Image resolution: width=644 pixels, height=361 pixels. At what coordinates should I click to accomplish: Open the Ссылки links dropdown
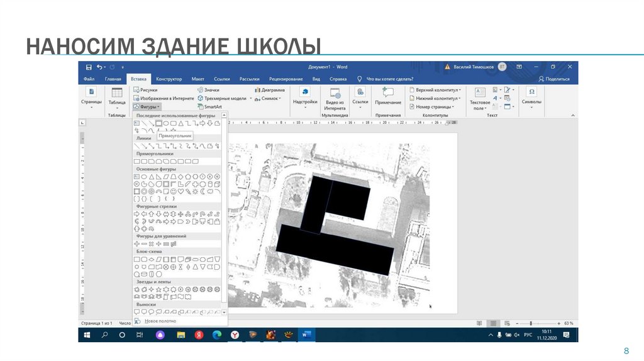pyautogui.click(x=360, y=97)
